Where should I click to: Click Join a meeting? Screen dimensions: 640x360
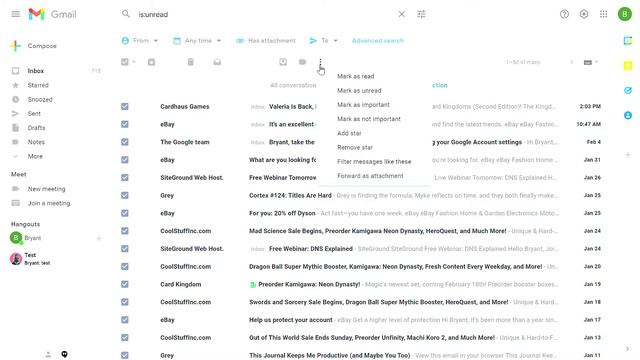49,203
